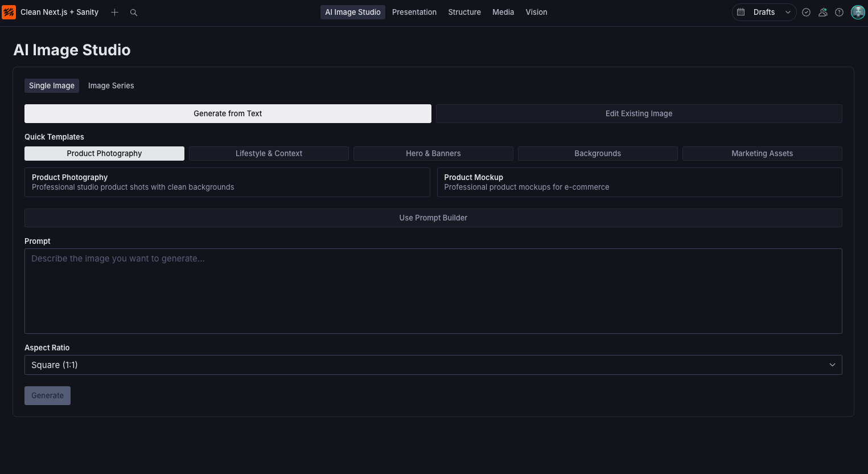
Task: Click your user avatar in the corner
Action: pyautogui.click(x=858, y=12)
